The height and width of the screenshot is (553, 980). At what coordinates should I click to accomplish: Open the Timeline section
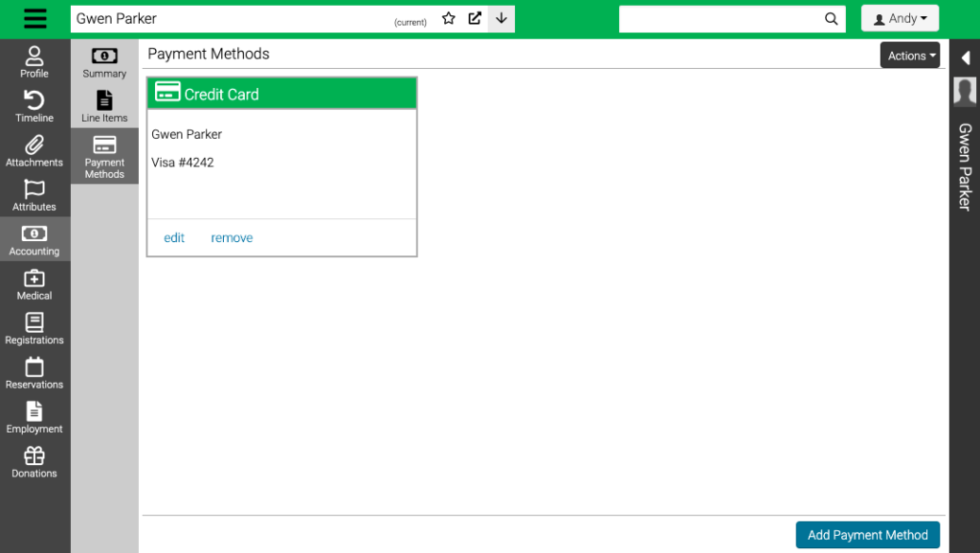pyautogui.click(x=34, y=106)
